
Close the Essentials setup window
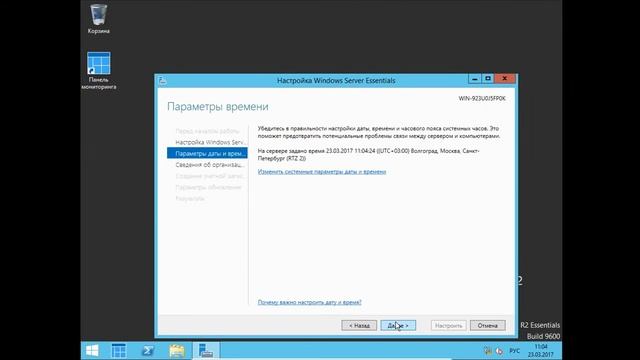505,78
